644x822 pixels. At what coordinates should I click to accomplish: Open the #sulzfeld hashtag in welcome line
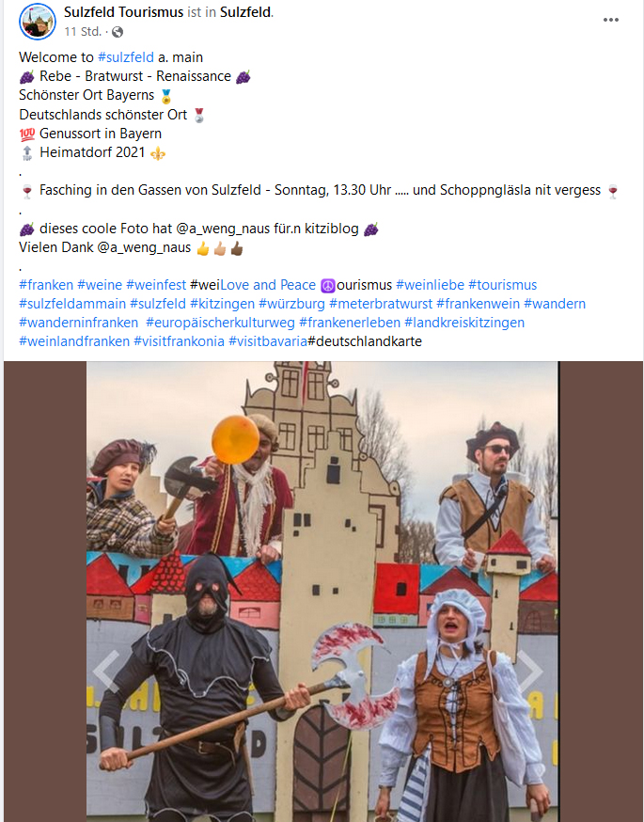126,57
